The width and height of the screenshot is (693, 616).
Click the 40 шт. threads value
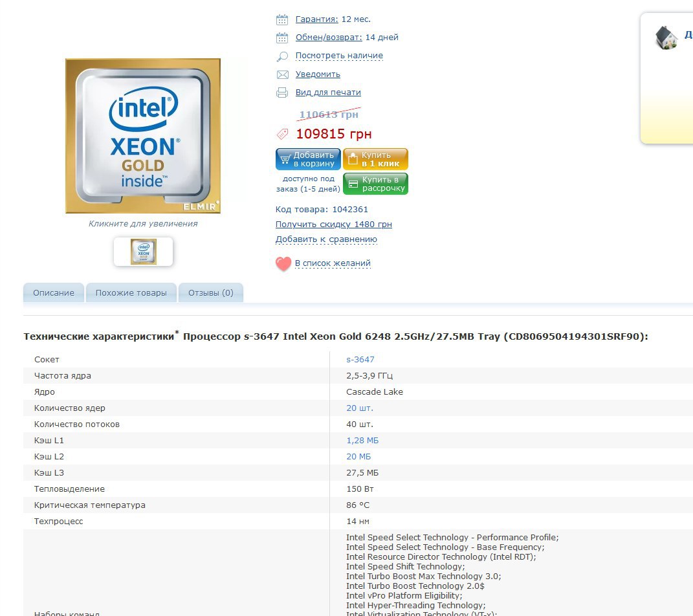point(360,424)
